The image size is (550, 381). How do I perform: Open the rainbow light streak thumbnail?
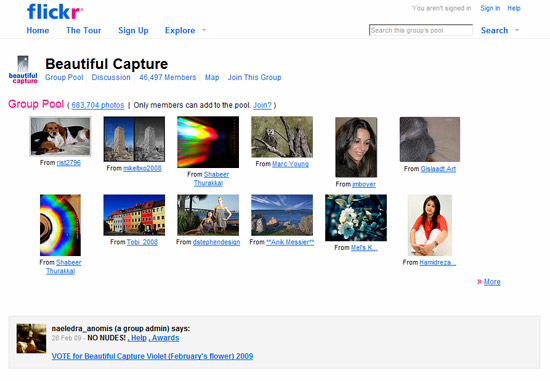point(208,142)
